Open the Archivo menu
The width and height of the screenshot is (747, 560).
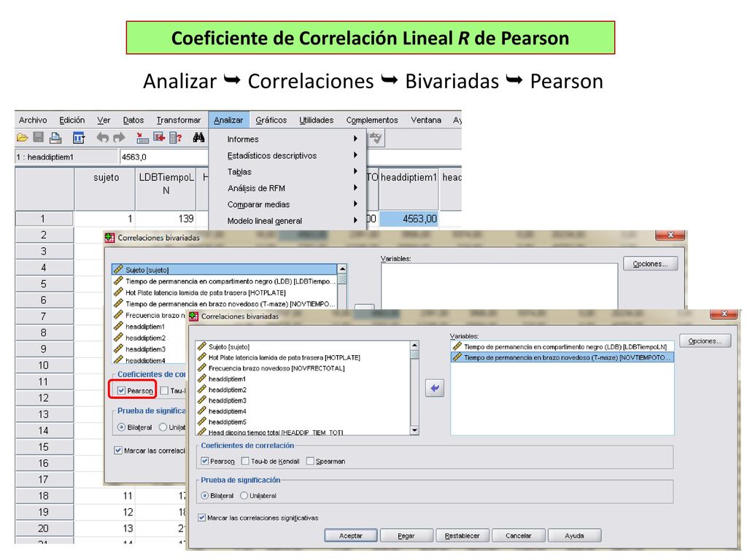(x=33, y=120)
